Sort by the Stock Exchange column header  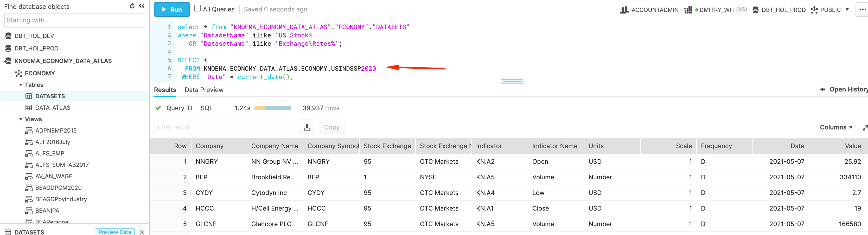387,146
